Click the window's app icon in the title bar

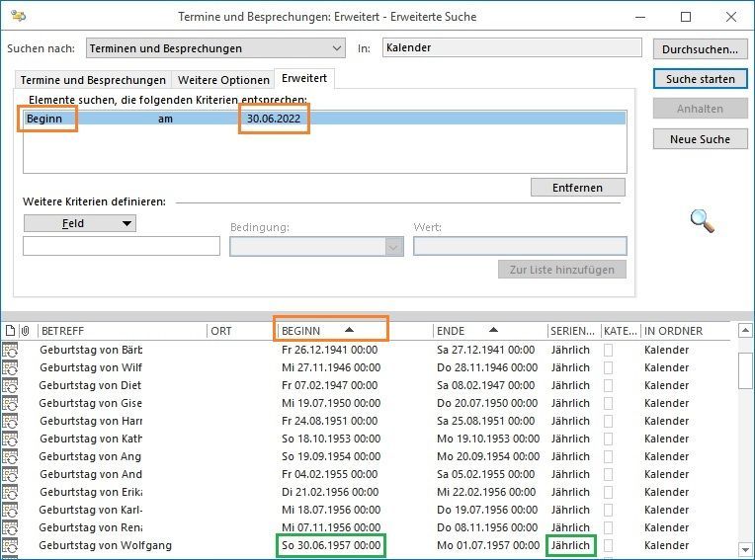pos(19,16)
